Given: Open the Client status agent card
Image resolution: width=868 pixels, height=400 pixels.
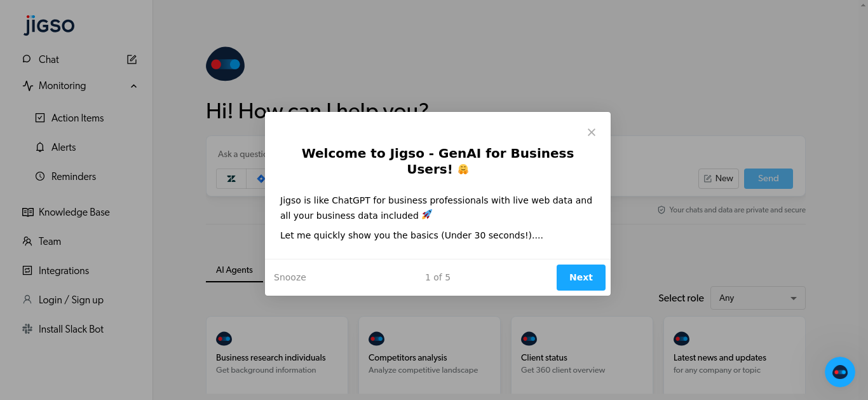Looking at the screenshot, I should tap(582, 355).
